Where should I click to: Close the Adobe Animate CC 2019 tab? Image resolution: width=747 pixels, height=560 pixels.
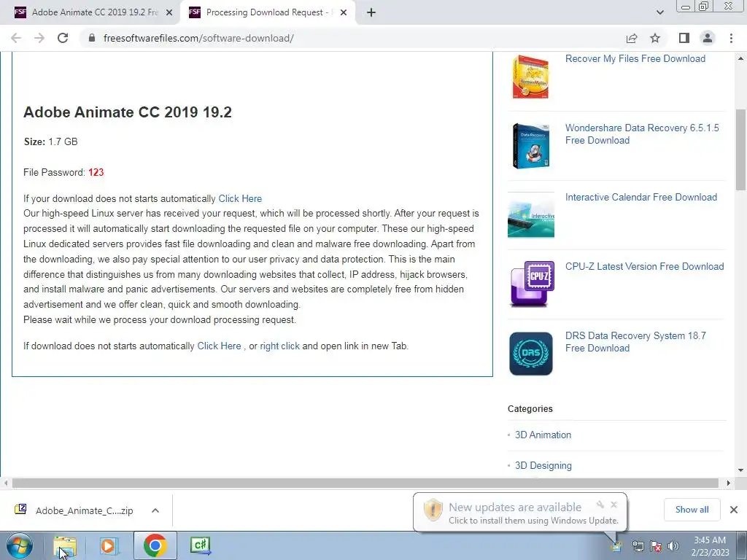coord(169,13)
